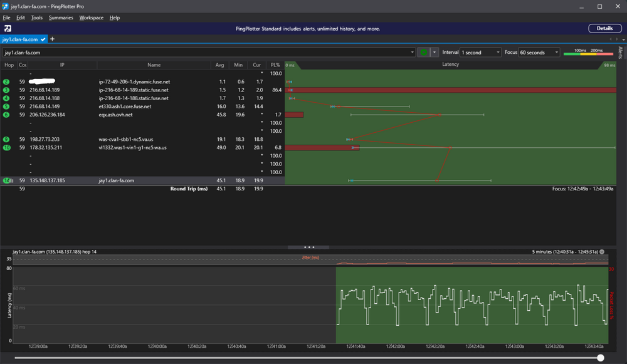Viewport: 627px width, 364px height.
Task: Click hop 14 graph indicator icon
Action: coord(8,180)
